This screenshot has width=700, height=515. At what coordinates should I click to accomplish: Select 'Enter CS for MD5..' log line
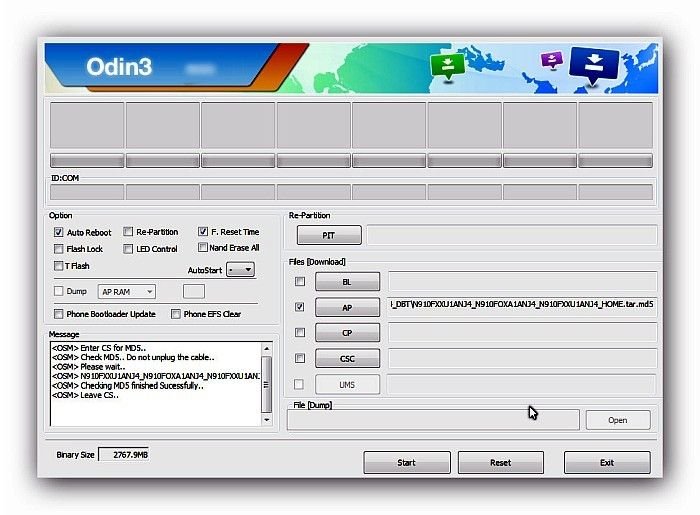[x=99, y=348]
